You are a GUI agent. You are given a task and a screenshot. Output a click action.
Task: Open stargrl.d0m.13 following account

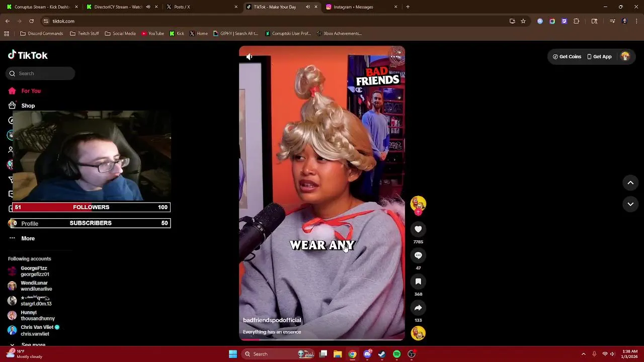point(30,301)
